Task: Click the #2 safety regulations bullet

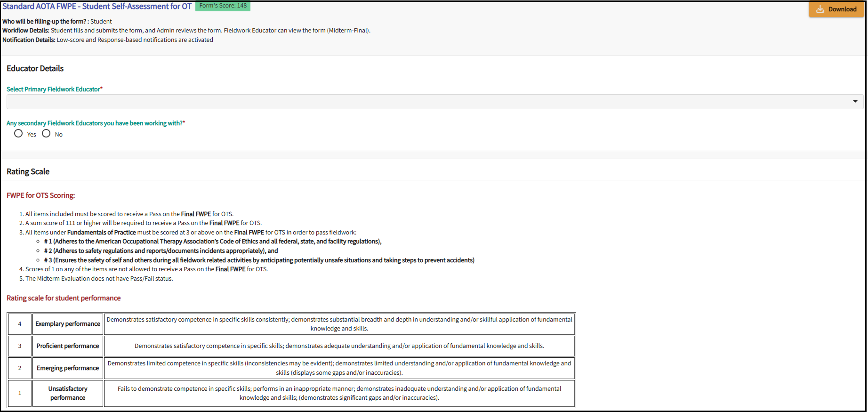Action: pyautogui.click(x=161, y=251)
